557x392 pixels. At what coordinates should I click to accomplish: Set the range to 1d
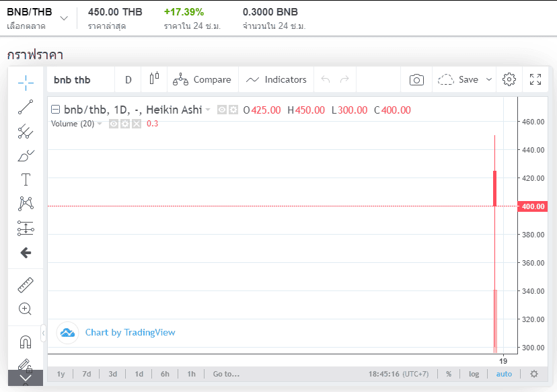point(139,374)
